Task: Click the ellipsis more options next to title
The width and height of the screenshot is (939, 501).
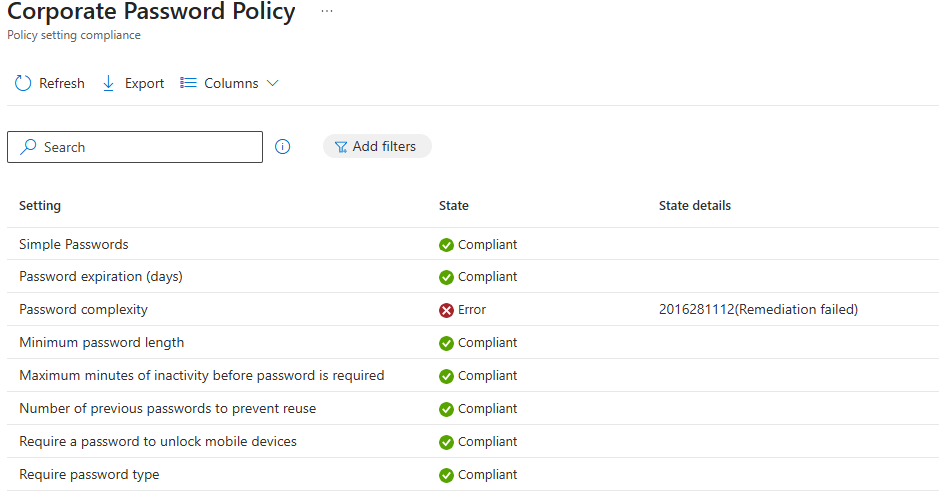Action: [326, 11]
